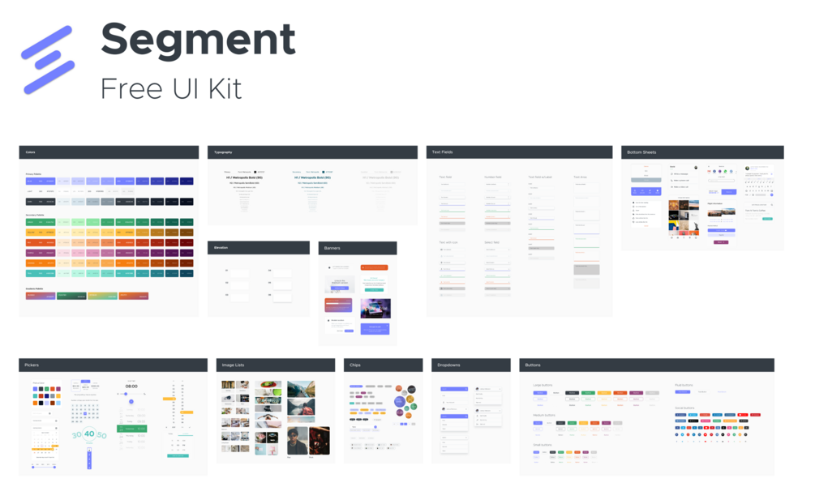The height and width of the screenshot is (504, 815).
Task: Click the filled green large button
Action: click(588, 393)
